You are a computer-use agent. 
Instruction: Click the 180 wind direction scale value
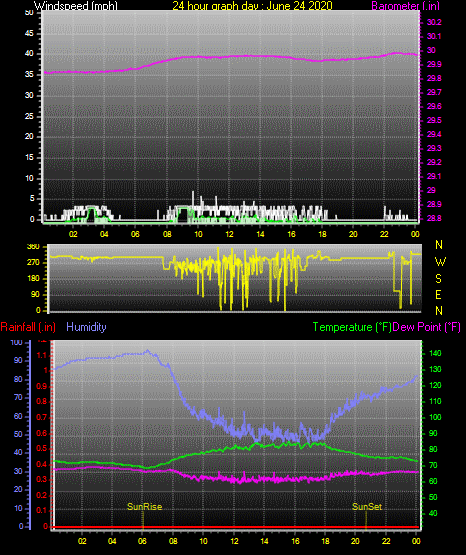[x=33, y=279]
